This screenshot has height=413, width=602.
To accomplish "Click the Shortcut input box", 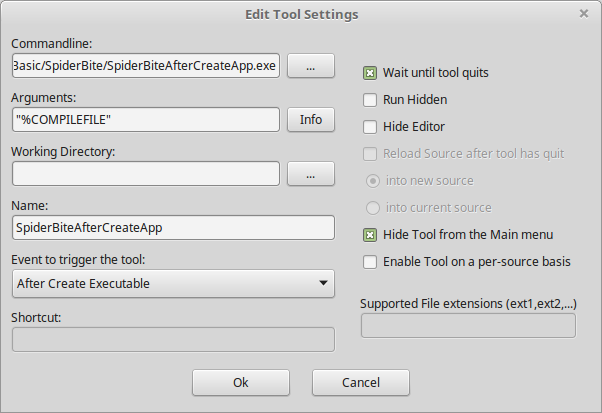I will [x=173, y=339].
